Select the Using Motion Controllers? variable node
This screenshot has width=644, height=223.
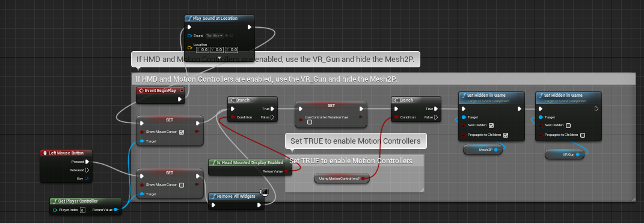pyautogui.click(x=342, y=179)
